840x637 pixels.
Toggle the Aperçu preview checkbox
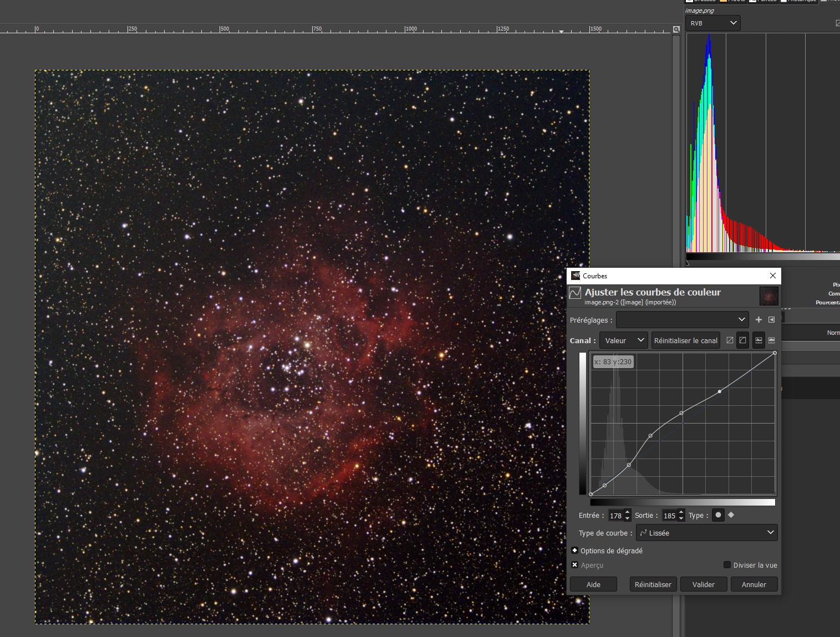[x=574, y=565]
